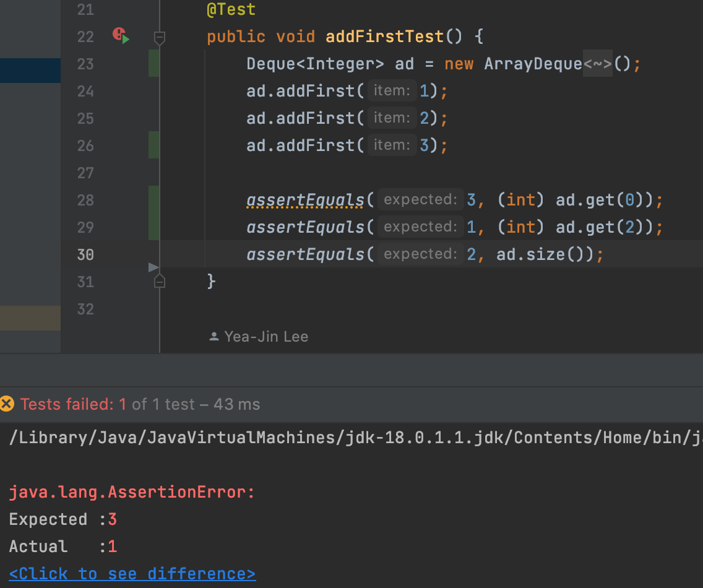Click the green change marker beside line 28

click(x=154, y=200)
